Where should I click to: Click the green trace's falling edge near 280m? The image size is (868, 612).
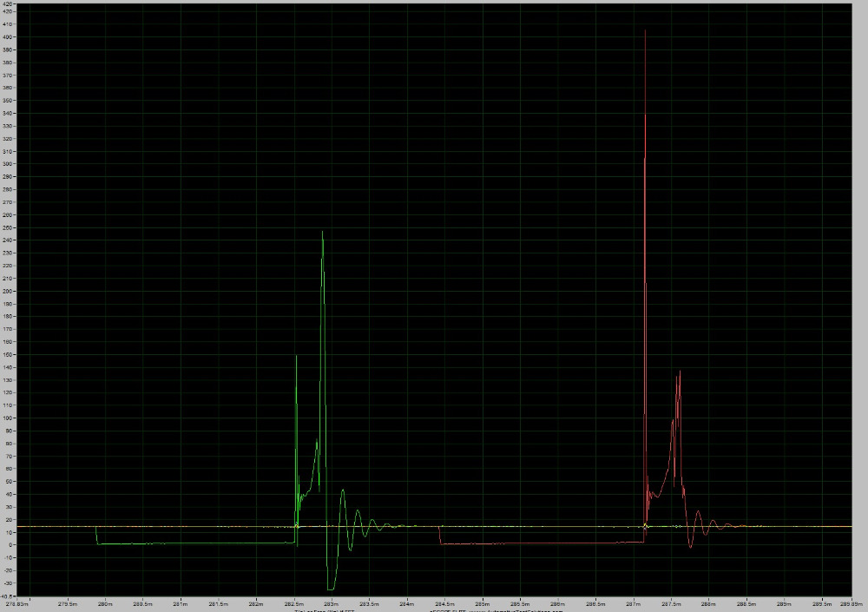click(x=96, y=535)
